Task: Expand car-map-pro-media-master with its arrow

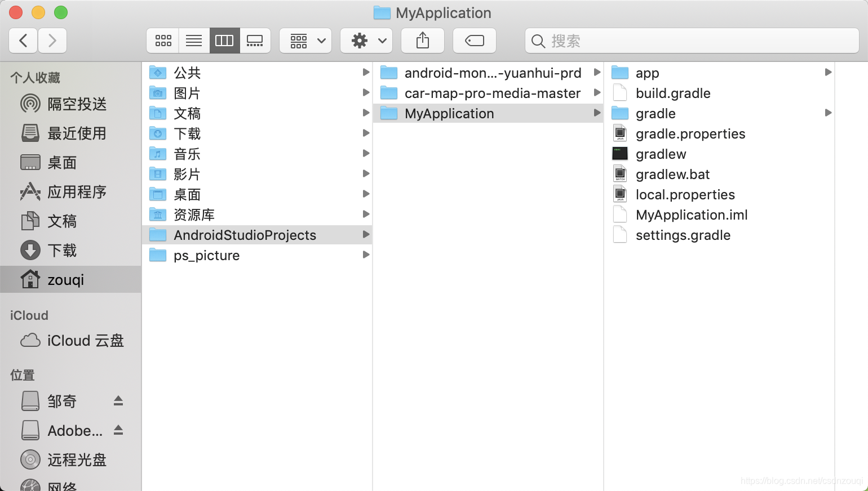Action: tap(597, 92)
